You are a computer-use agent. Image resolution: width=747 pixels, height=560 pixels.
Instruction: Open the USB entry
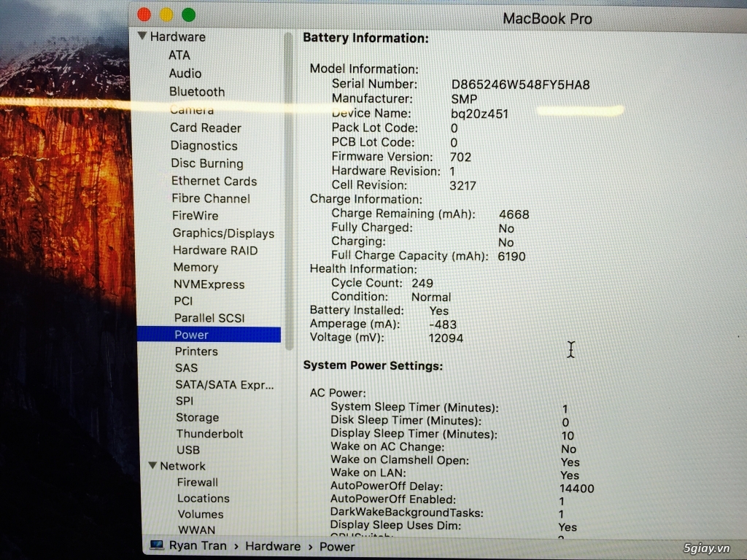tap(187, 450)
